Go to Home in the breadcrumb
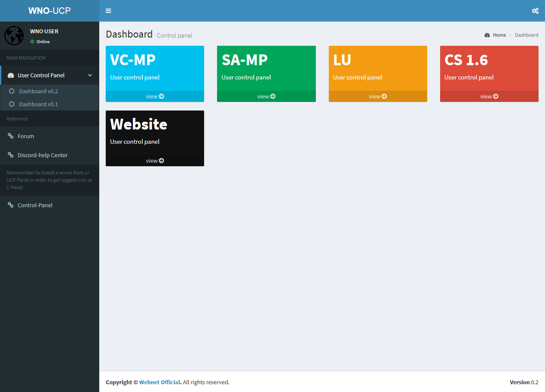 tap(499, 35)
